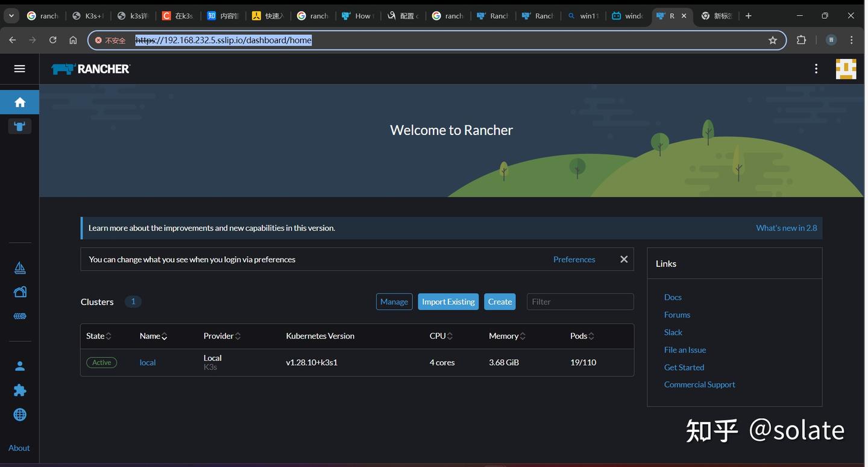Open the Forums link
Viewport: 868px width, 467px height.
(677, 315)
